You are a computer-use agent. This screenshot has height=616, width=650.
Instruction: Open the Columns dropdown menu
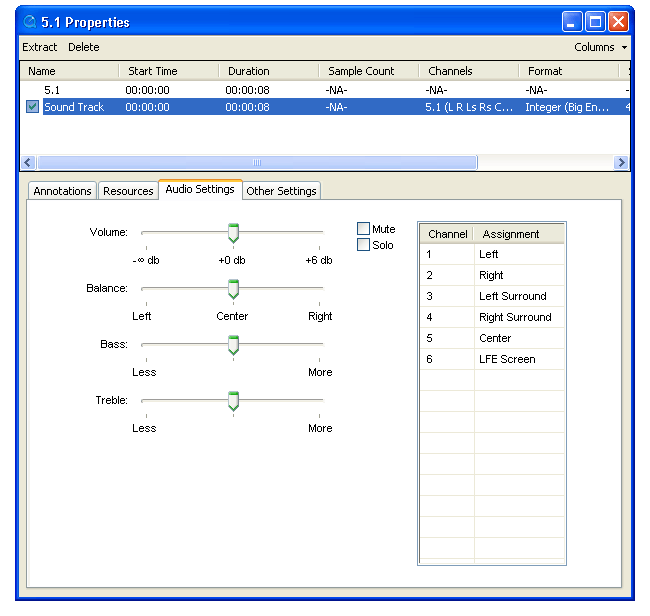(601, 47)
